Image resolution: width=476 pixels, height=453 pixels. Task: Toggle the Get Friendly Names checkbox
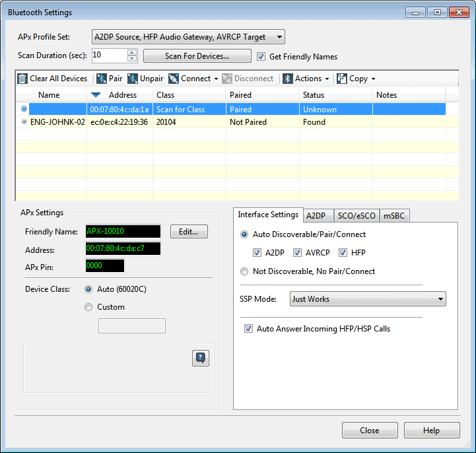(261, 57)
